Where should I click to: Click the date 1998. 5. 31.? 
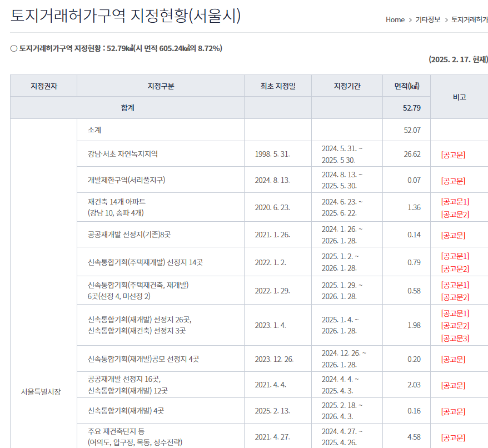(272, 154)
